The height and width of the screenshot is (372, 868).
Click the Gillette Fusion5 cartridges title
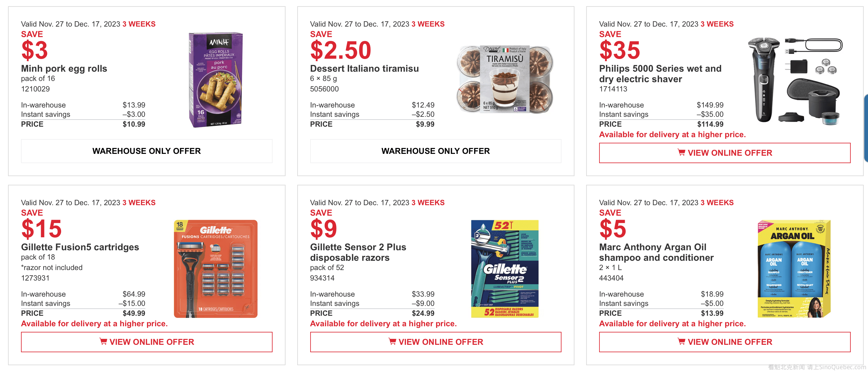click(80, 247)
